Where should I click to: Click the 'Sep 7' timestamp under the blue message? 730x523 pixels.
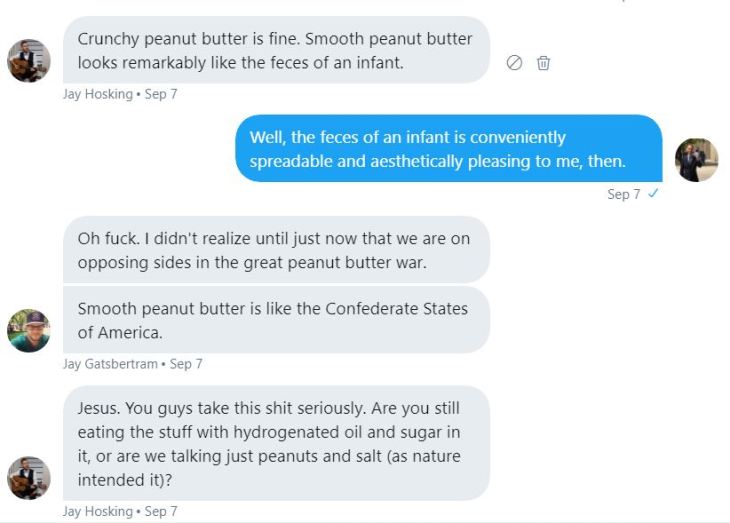(x=623, y=194)
